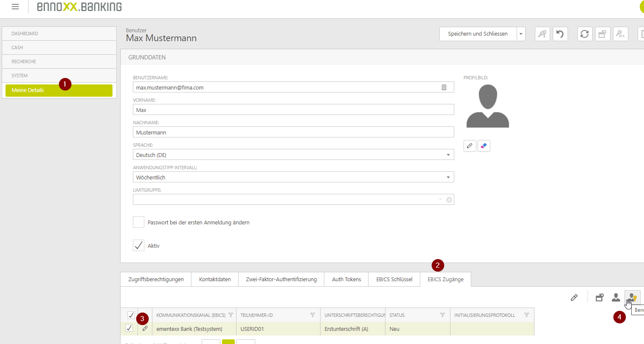This screenshot has height=344, width=644.
Task: Open the hamburger navigation menu
Action: point(15,7)
